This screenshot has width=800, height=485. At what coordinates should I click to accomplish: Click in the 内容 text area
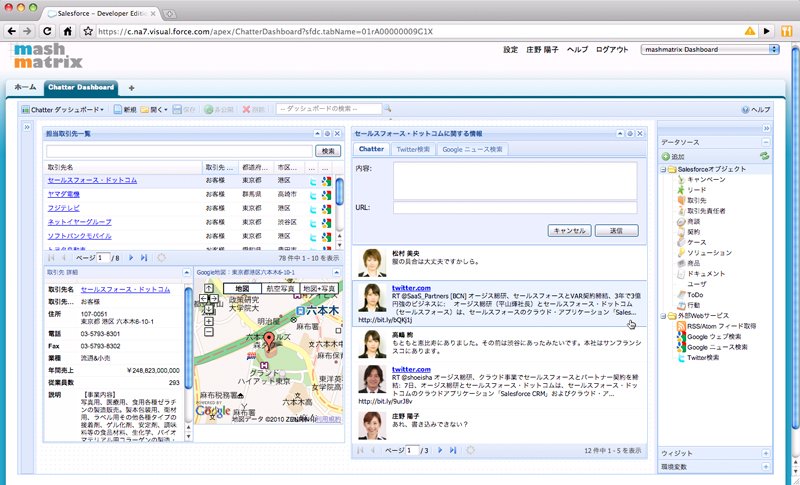point(515,181)
